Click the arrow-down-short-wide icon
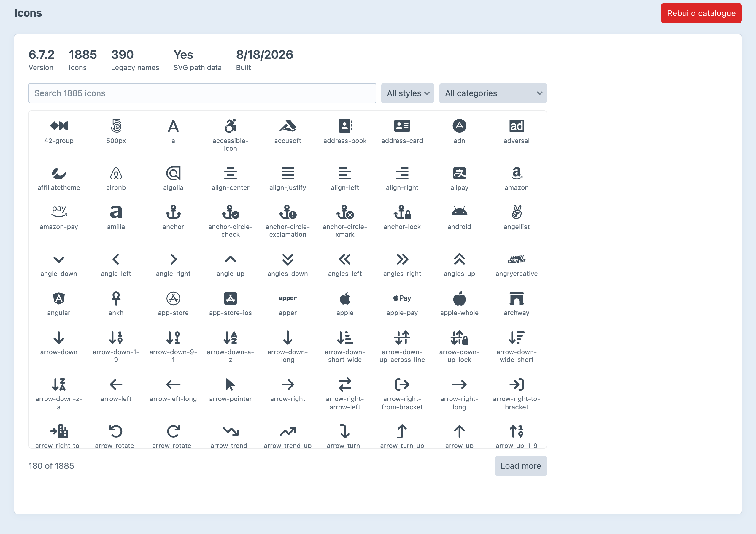This screenshot has width=756, height=534. click(x=345, y=338)
